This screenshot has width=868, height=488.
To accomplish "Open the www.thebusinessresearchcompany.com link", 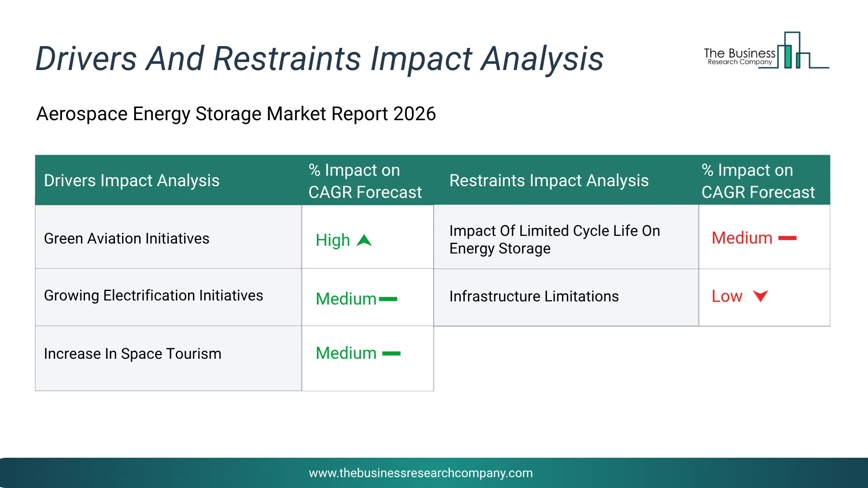I will (420, 473).
